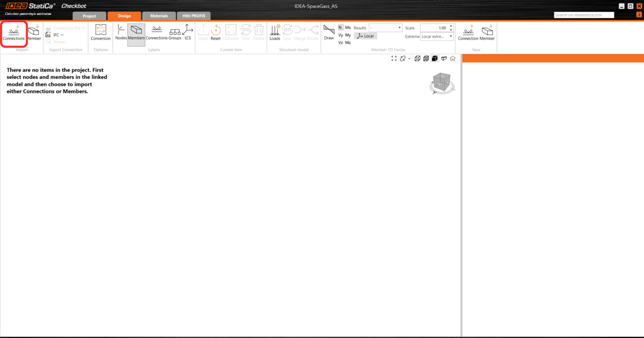
Task: Import Connections from linked model
Action: pos(14,33)
